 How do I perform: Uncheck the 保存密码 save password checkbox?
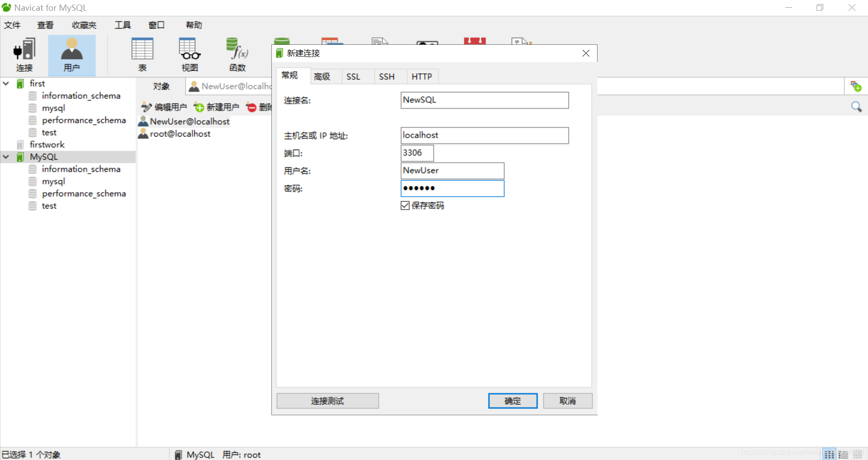(x=405, y=205)
